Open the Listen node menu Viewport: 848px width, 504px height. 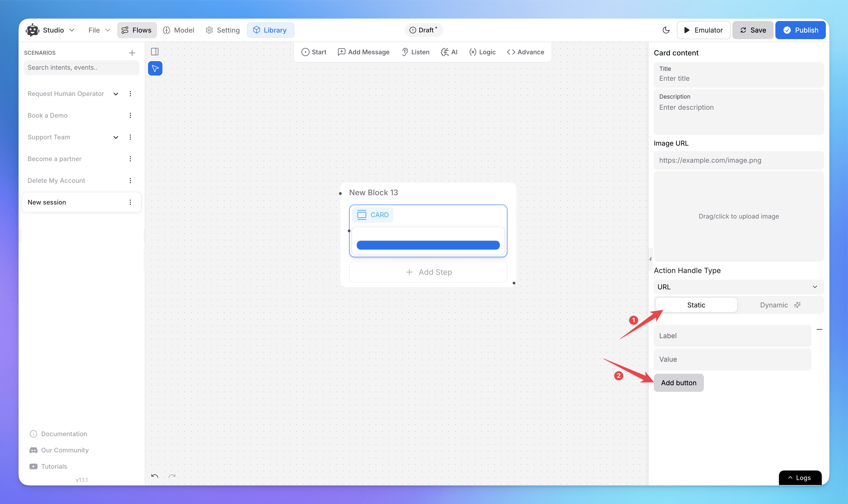[x=415, y=52]
